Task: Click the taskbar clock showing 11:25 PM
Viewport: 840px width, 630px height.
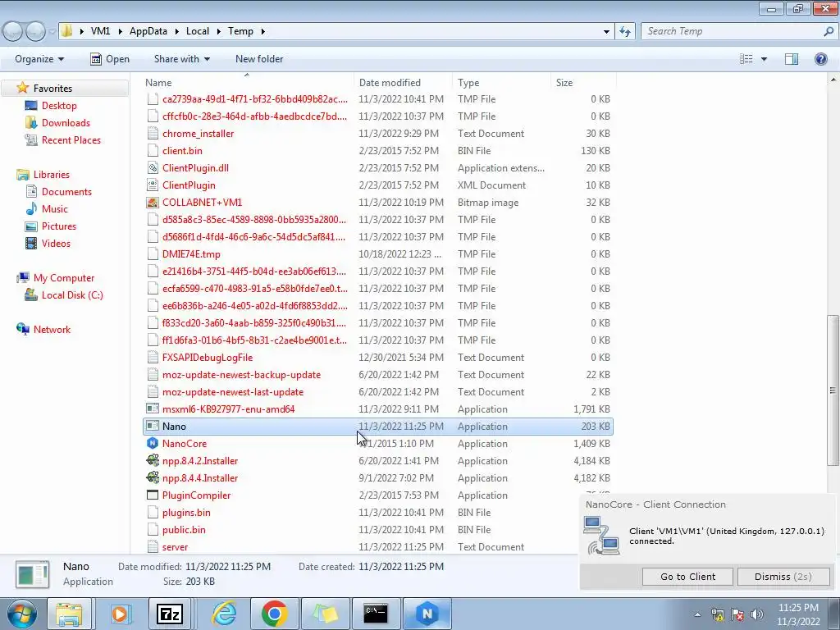Action: click(x=797, y=608)
